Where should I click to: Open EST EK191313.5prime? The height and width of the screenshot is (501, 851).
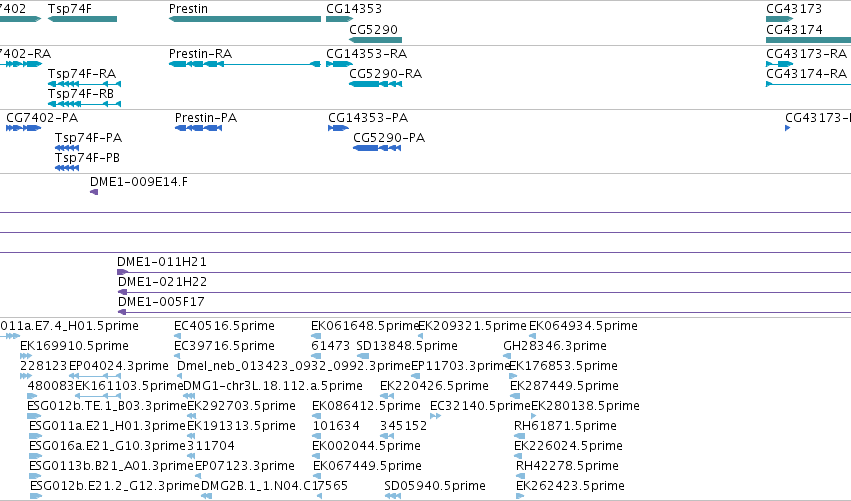[241, 426]
